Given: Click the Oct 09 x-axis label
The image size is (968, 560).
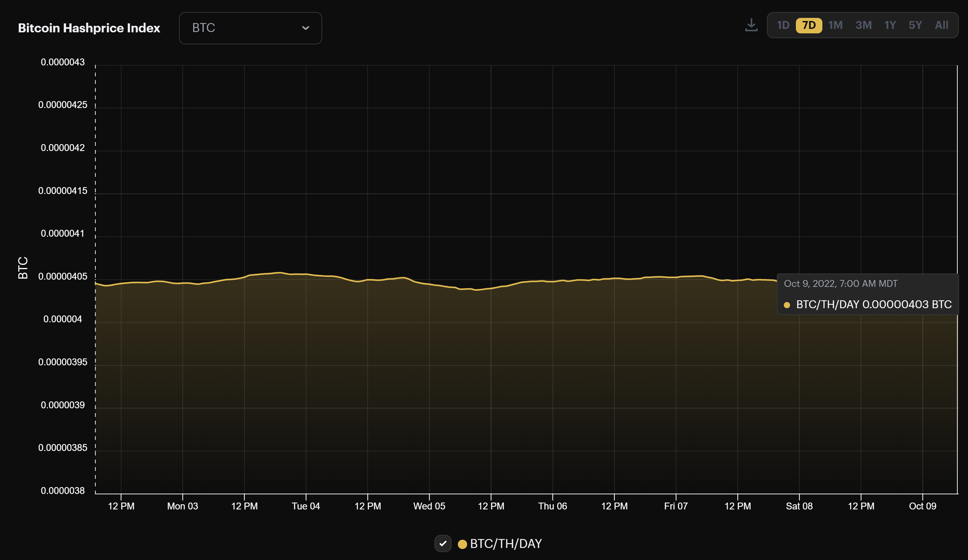Looking at the screenshot, I should [x=922, y=506].
